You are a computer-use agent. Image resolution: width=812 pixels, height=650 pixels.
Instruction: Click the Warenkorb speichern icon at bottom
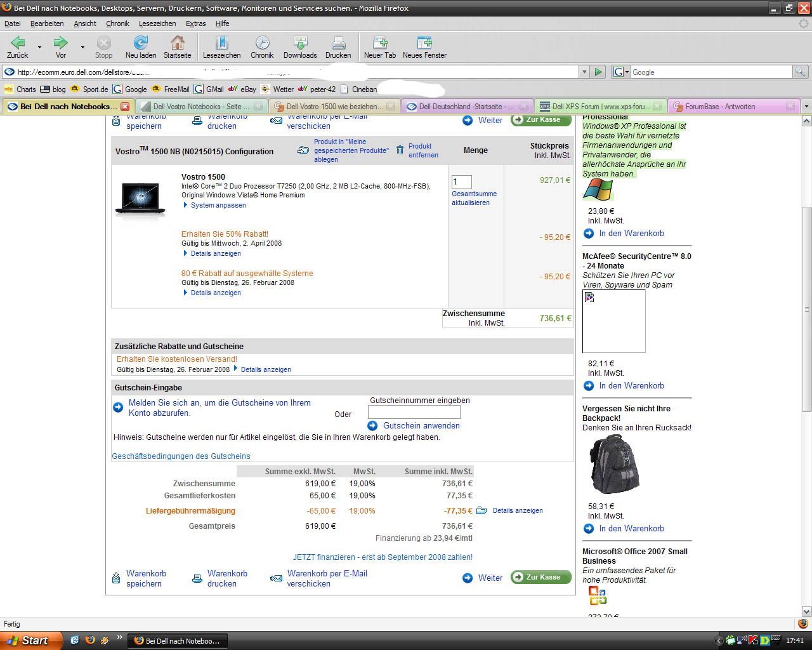(116, 578)
